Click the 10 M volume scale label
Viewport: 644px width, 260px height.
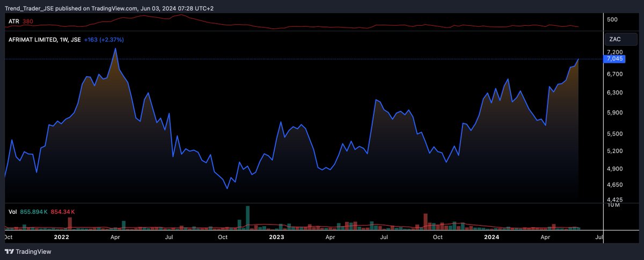[614, 206]
